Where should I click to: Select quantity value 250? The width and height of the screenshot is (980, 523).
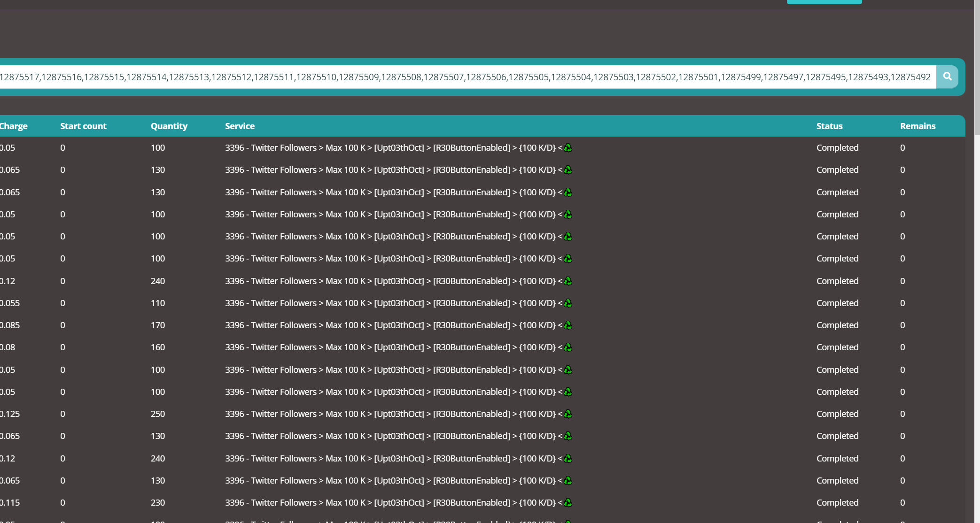click(x=158, y=414)
